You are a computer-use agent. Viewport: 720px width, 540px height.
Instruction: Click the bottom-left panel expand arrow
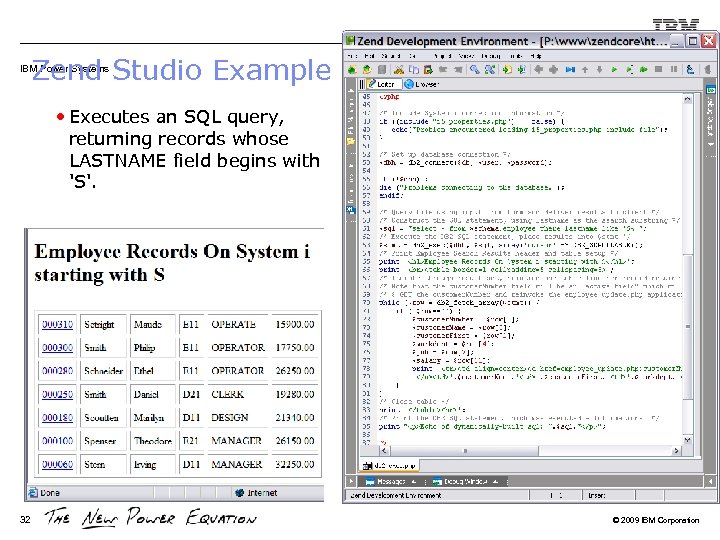tap(352, 481)
